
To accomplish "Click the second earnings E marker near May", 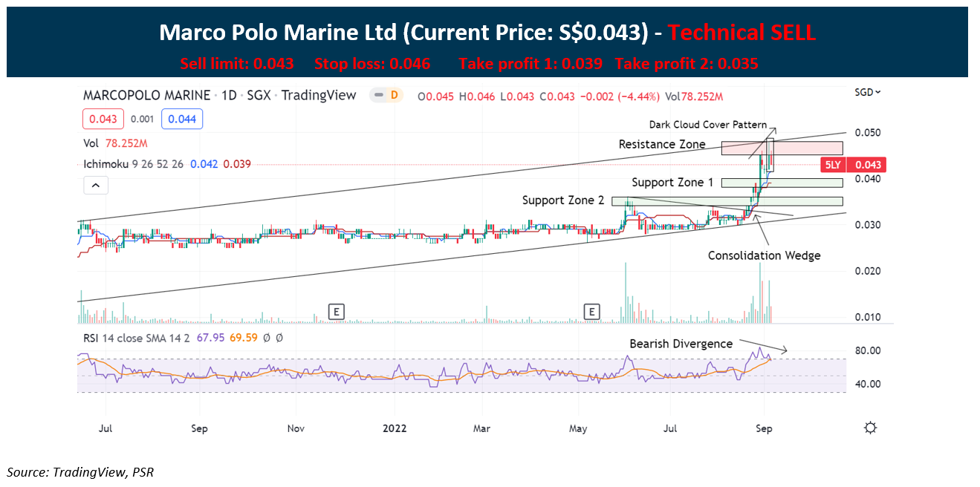I will 592,312.
